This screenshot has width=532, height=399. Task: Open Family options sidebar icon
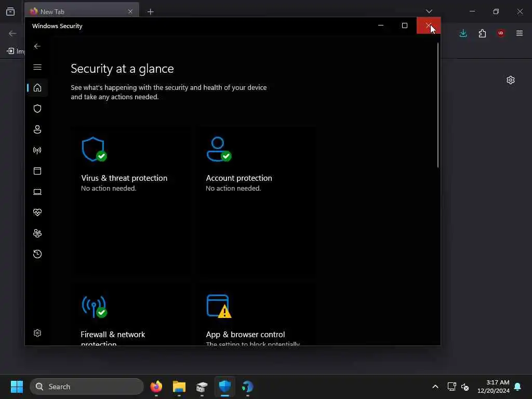pos(37,233)
